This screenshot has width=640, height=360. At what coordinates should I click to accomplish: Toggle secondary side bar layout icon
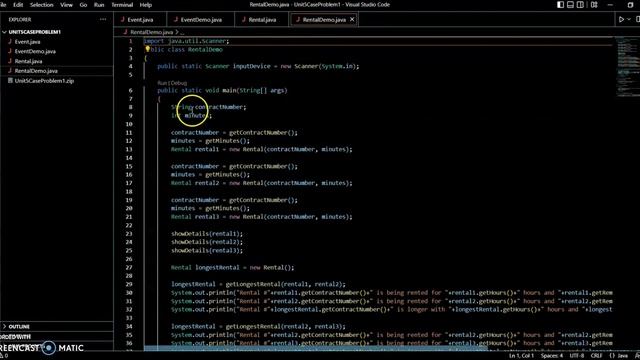(x=580, y=5)
